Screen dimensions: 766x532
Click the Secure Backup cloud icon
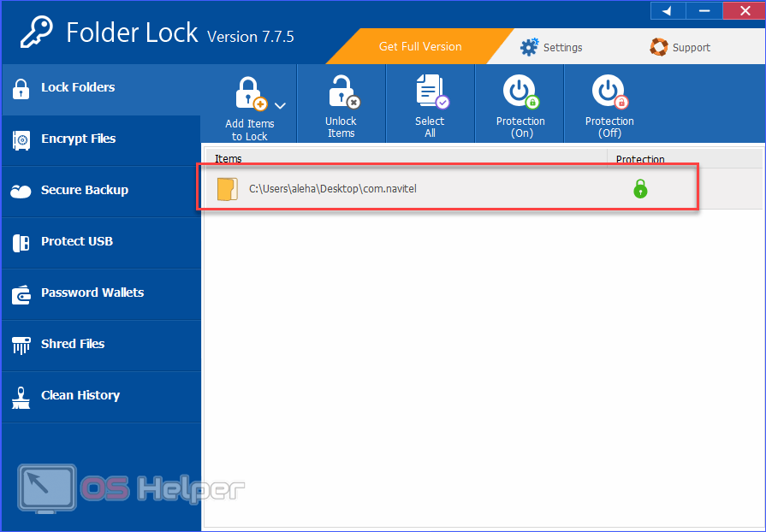point(21,191)
